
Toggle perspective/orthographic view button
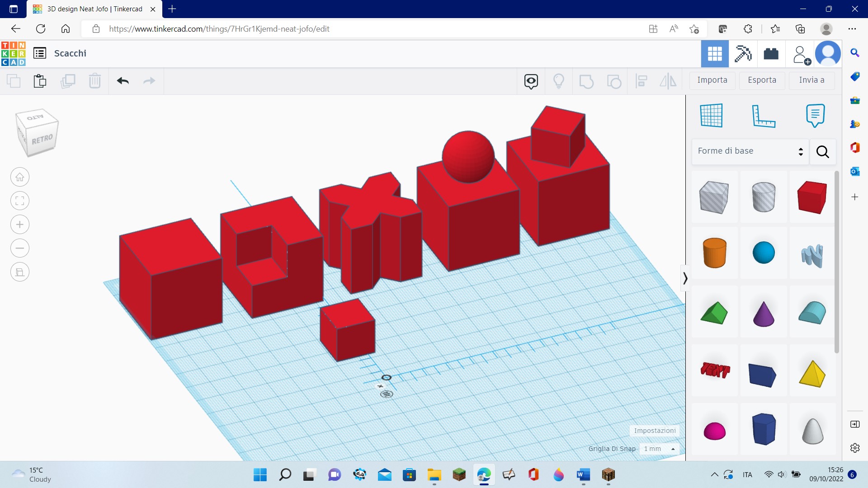(x=20, y=272)
